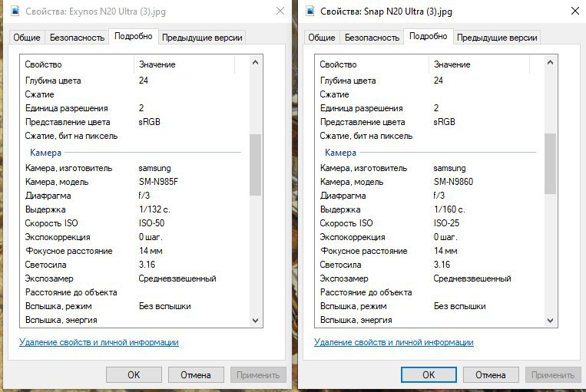Image resolution: width=586 pixels, height=392 pixels.
Task: Click the Значение column header in Snap window
Action: click(479, 64)
